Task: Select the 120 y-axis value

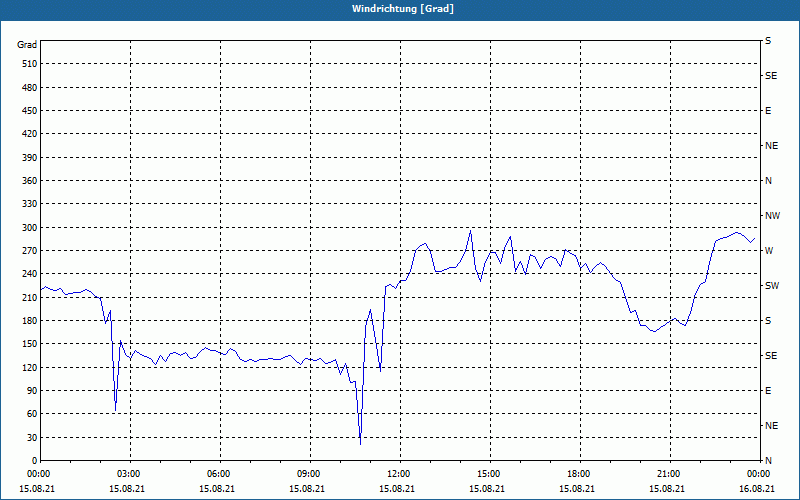Action: [x=29, y=367]
